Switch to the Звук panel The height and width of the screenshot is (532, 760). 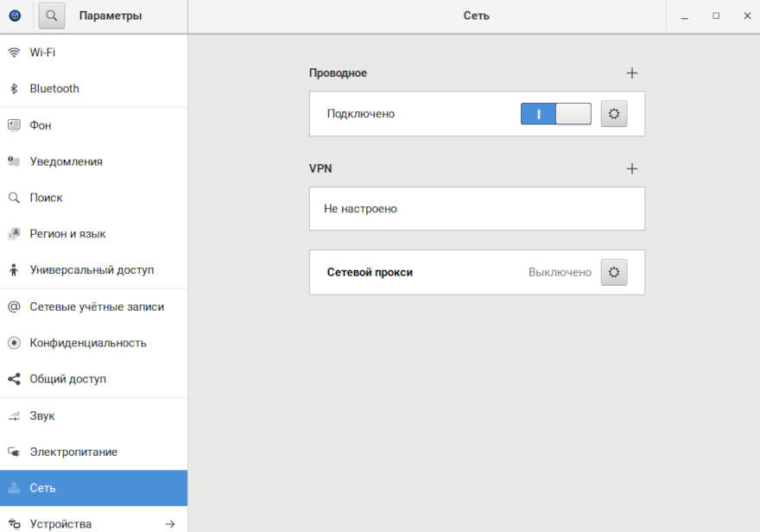41,415
